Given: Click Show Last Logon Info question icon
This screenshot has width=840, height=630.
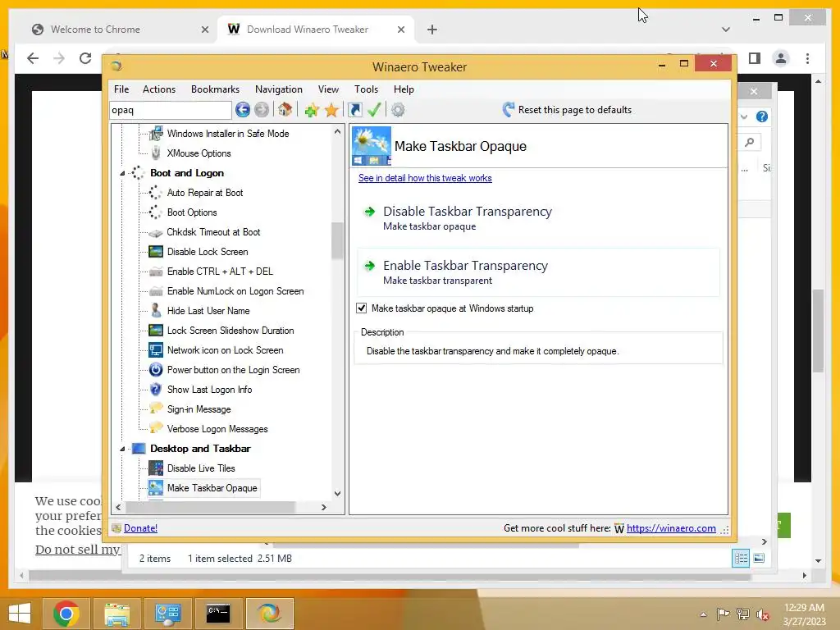Looking at the screenshot, I should (156, 390).
